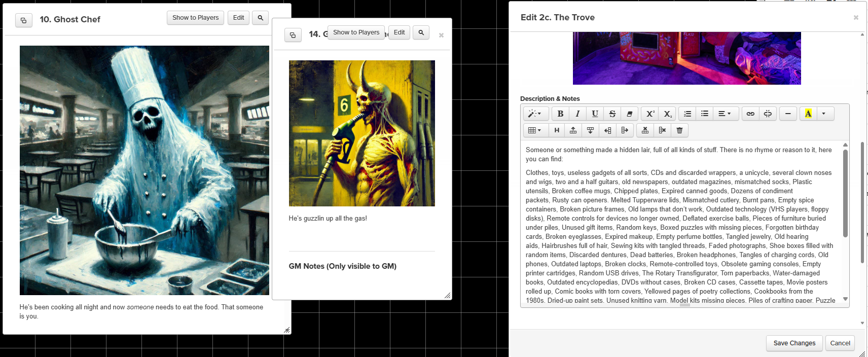The image size is (868, 357).
Task: Insert a horizontal rule line
Action: point(788,114)
